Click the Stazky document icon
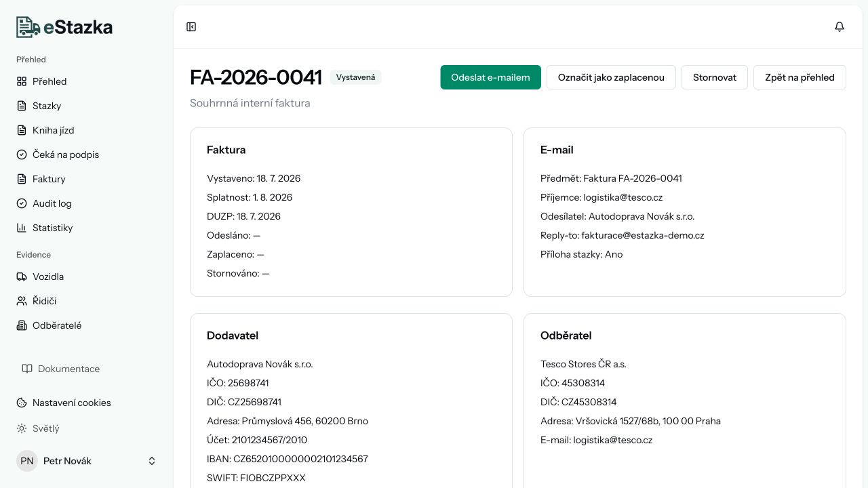The height and width of the screenshot is (488, 868). click(21, 106)
